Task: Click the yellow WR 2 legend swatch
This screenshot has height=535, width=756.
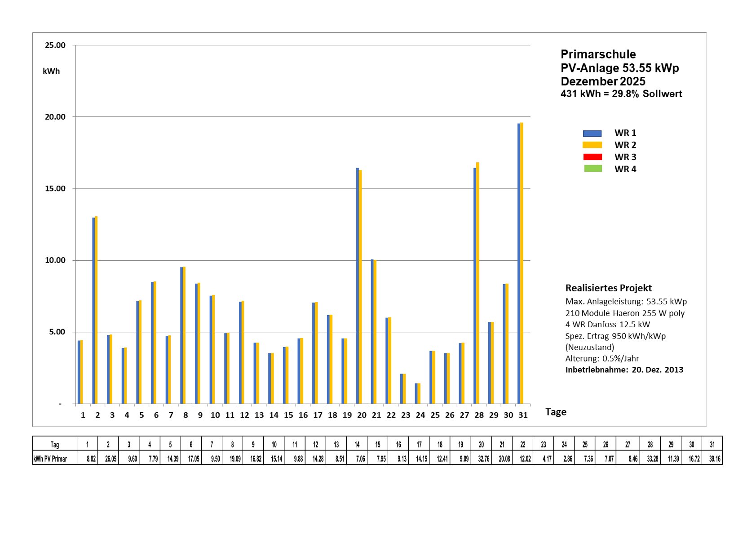Action: click(x=592, y=145)
